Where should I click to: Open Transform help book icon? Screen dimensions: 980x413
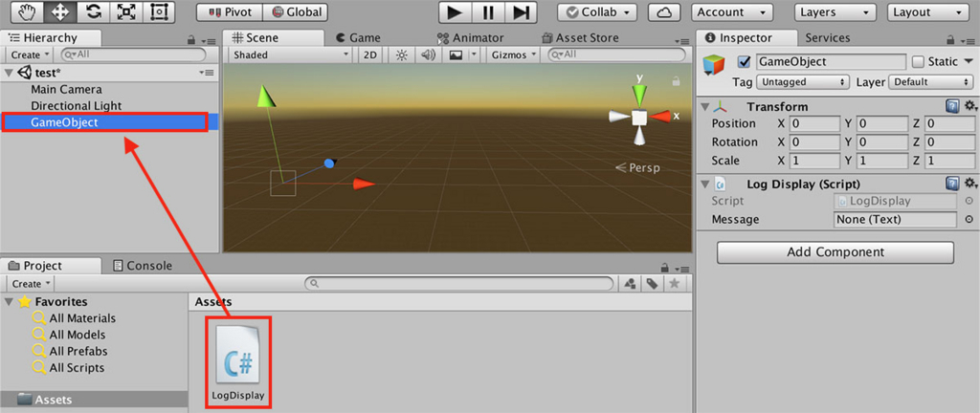[952, 107]
